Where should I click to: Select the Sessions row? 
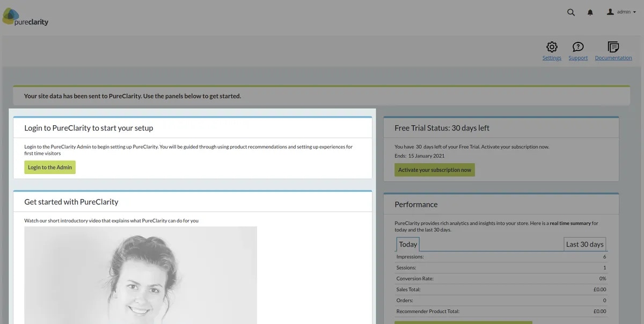(x=501, y=268)
